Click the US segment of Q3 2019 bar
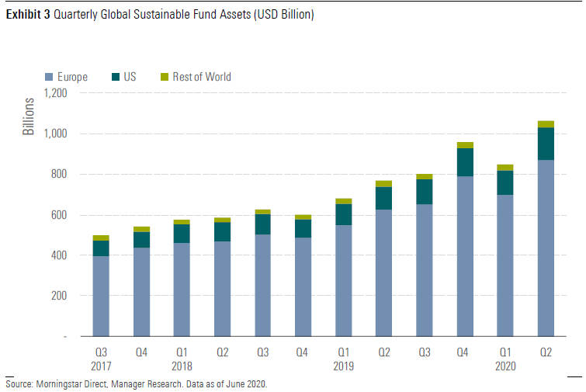The width and height of the screenshot is (586, 392). click(425, 192)
